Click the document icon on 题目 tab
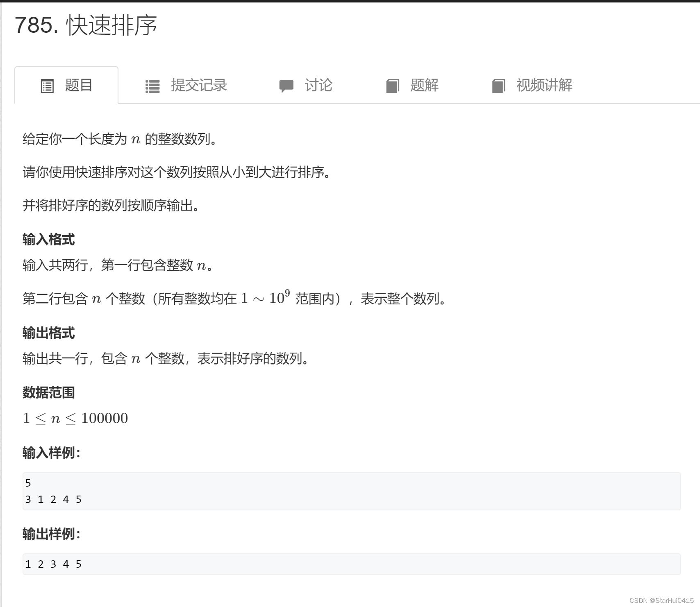The width and height of the screenshot is (700, 607). (x=47, y=85)
